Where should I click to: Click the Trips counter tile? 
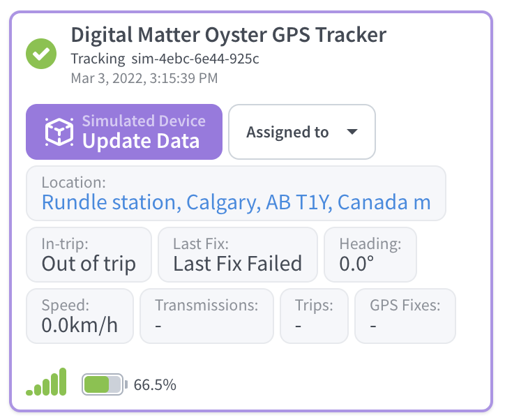314,316
